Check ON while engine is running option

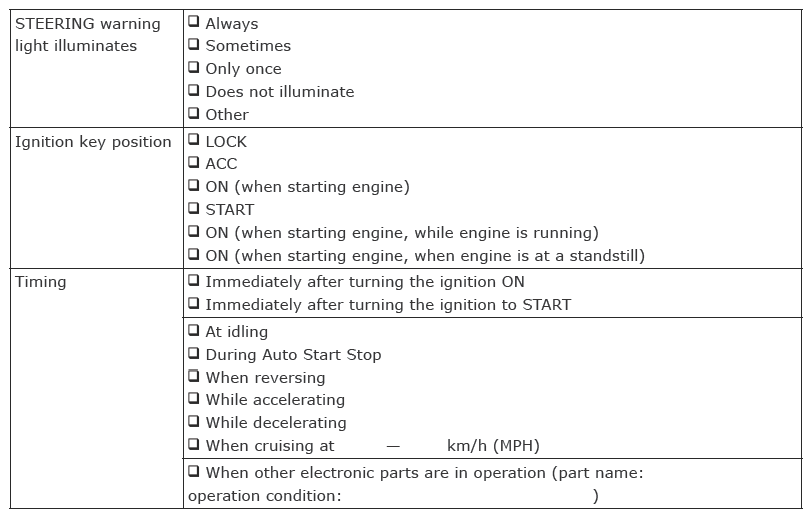coord(194,232)
